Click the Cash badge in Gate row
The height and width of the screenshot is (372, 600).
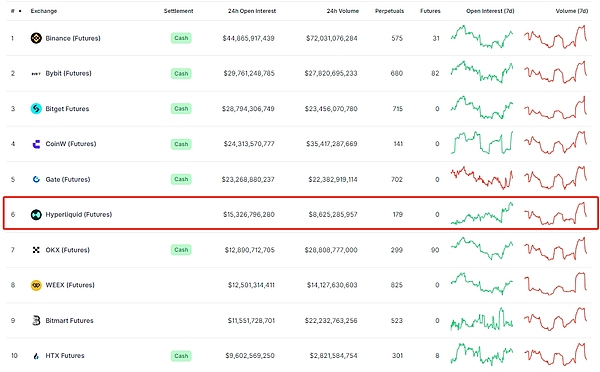pos(181,179)
